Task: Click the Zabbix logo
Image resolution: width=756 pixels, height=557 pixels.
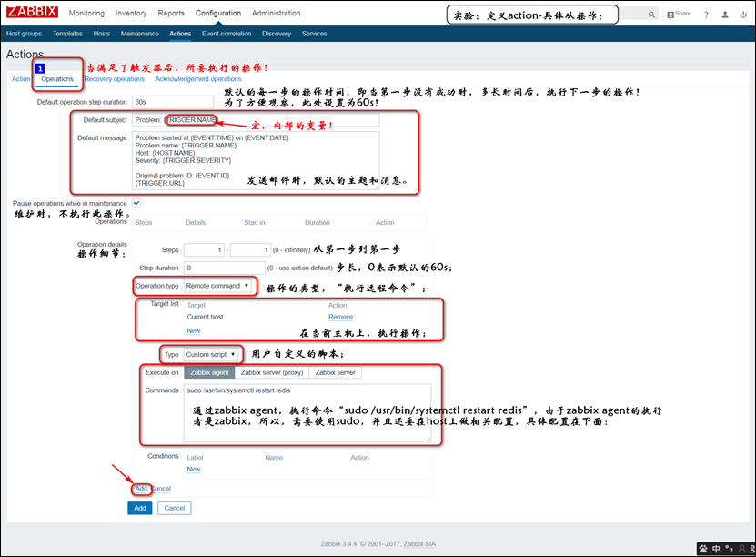Action: [x=32, y=12]
